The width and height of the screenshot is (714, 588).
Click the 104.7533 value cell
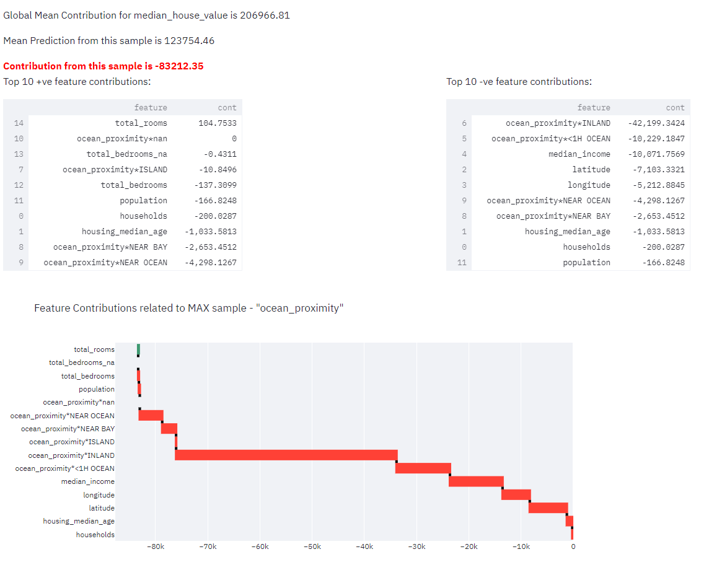click(x=217, y=123)
